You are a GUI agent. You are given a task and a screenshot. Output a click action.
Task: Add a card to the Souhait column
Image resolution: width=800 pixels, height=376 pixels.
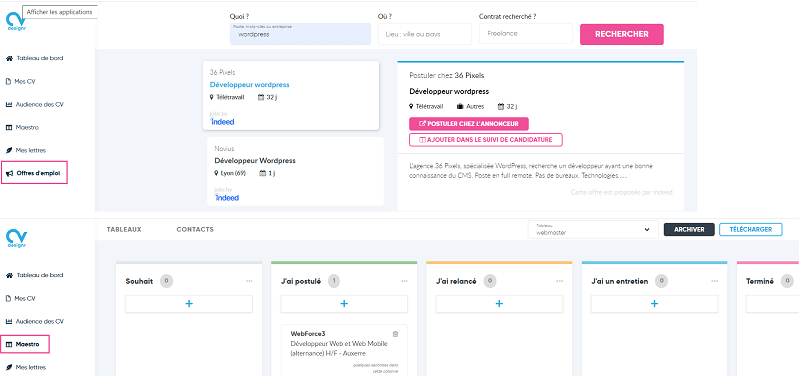pyautogui.click(x=189, y=304)
